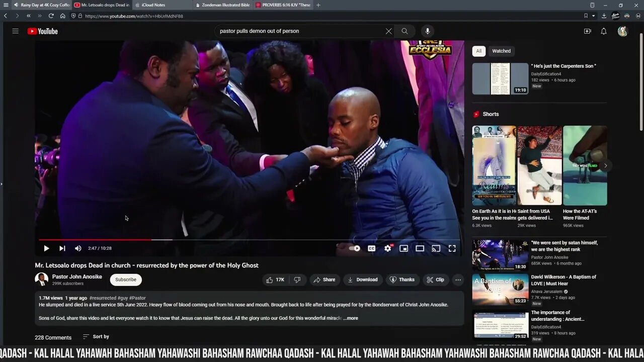Open Pastor John Anosike channel avatar
644x362 pixels.
tap(42, 280)
